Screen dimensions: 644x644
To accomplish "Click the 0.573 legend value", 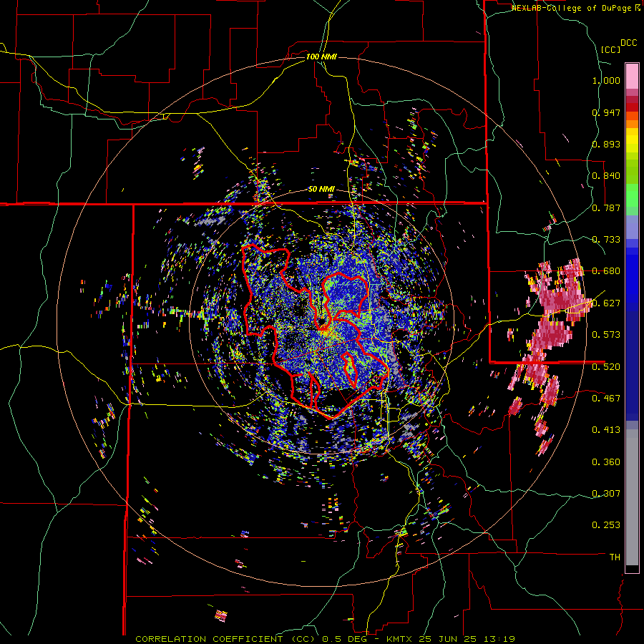I will click(x=606, y=335).
